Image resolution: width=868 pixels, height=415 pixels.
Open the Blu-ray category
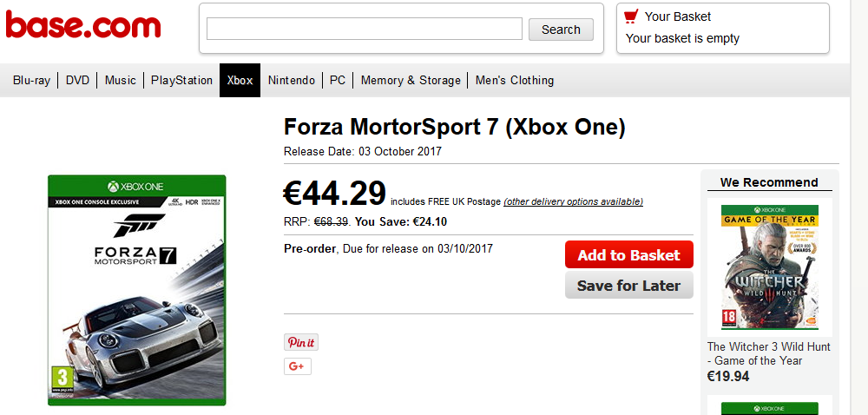pos(31,81)
